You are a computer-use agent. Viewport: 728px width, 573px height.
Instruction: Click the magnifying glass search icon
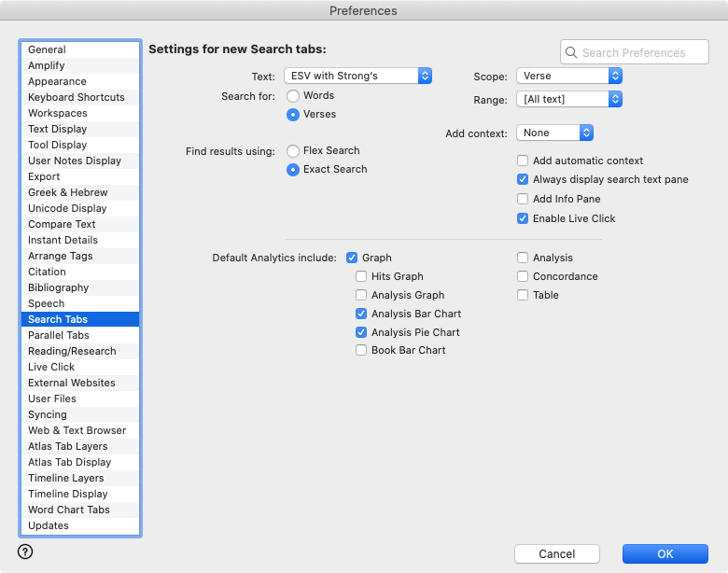point(571,53)
